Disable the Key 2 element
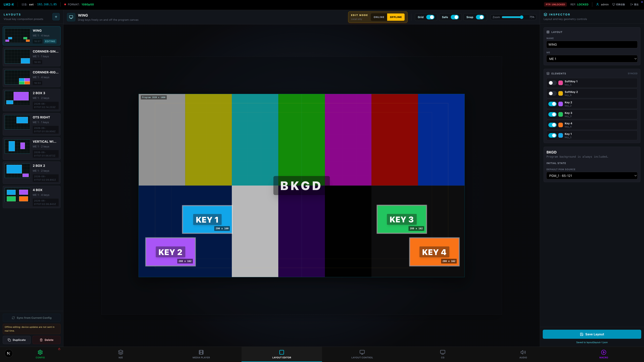Viewport: 644px width, 362px height. click(x=553, y=104)
